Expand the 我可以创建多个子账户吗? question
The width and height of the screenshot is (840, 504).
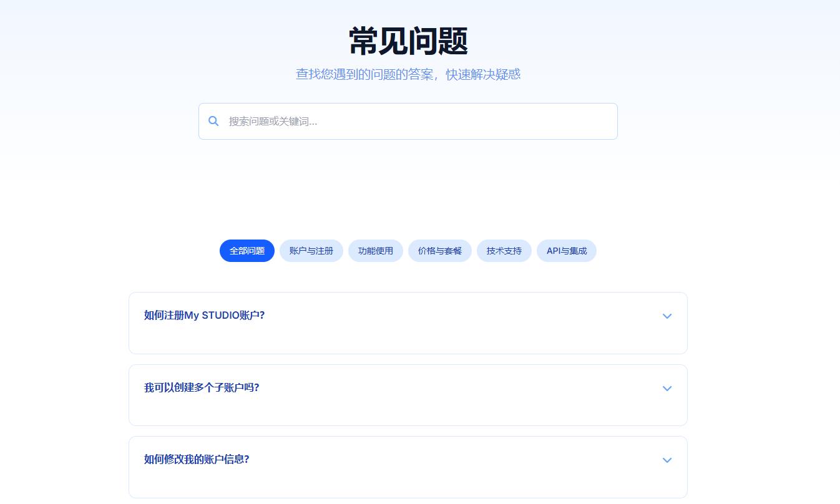tap(202, 388)
